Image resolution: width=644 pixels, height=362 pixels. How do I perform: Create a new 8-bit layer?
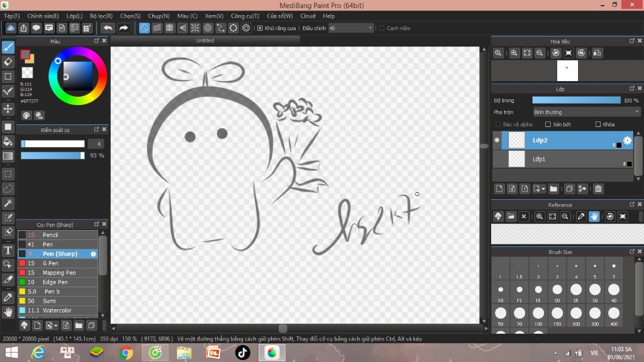click(x=512, y=189)
